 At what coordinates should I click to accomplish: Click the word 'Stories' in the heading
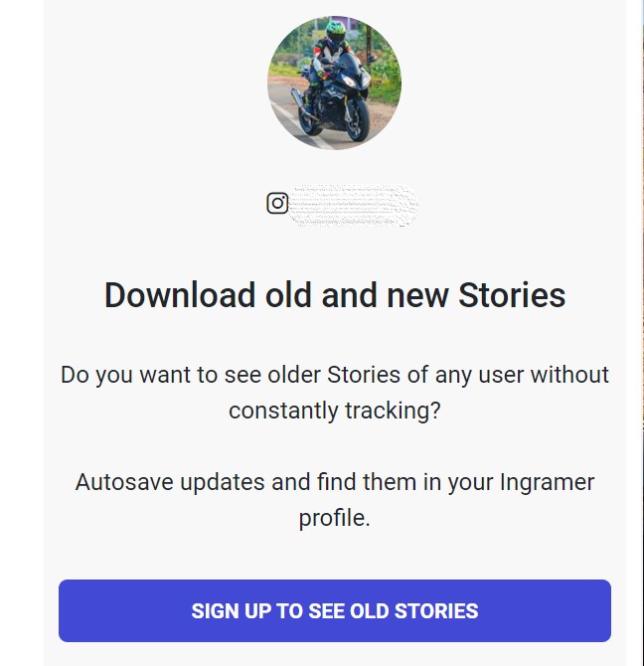click(x=512, y=295)
